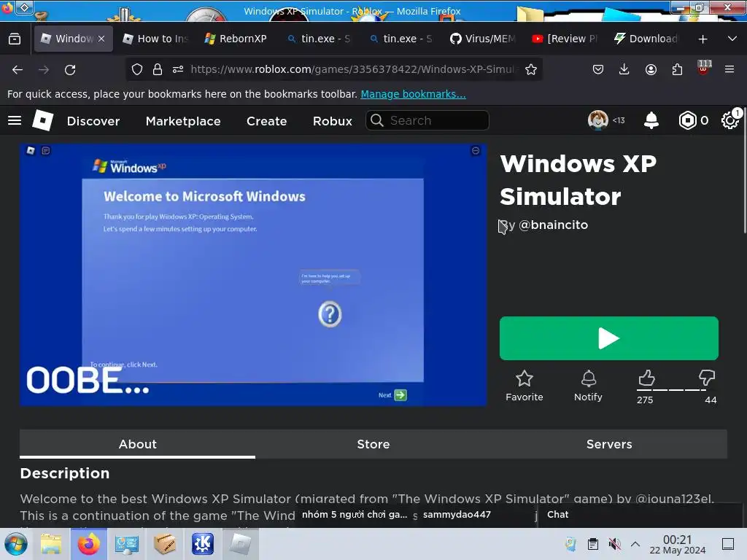Open Pocket save icon
Viewport: 747px width, 560px height.
click(x=598, y=69)
